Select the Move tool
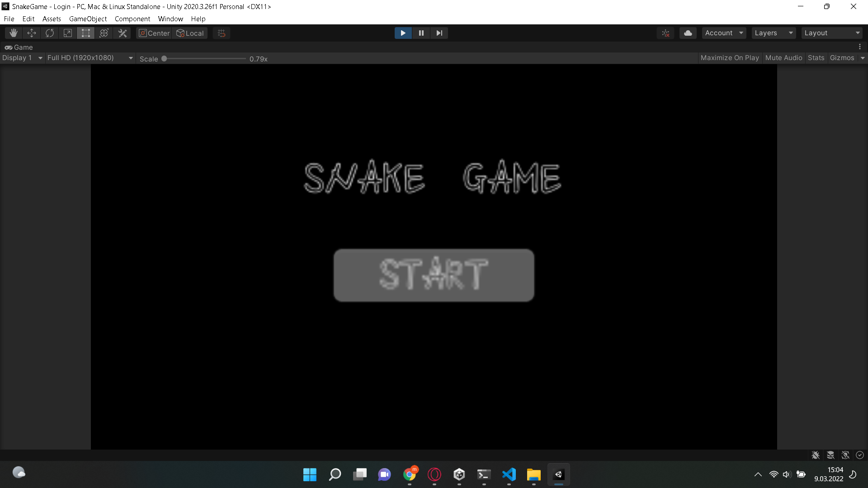 [31, 33]
